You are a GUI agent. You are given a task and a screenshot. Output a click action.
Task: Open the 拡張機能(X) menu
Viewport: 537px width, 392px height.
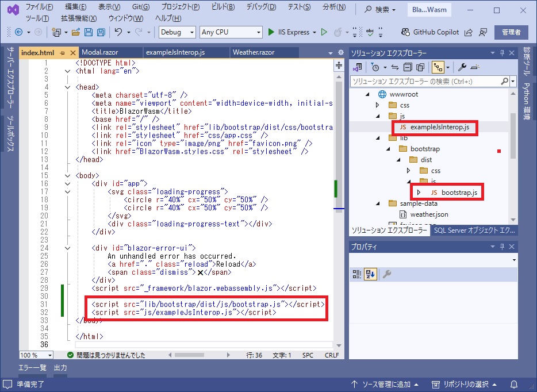[x=79, y=18]
